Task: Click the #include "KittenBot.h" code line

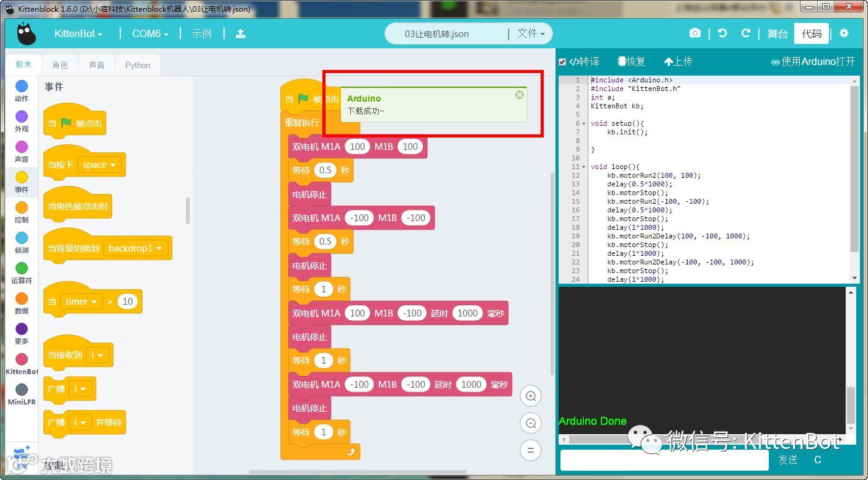Action: (635, 89)
